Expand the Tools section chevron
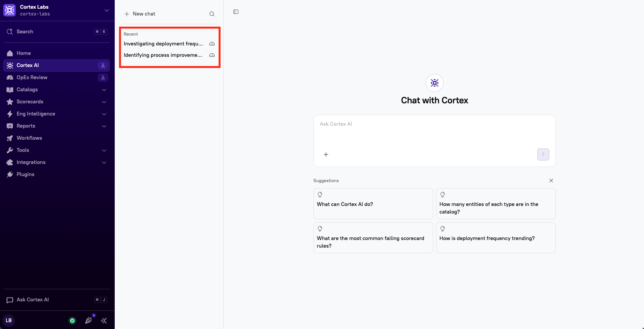The height and width of the screenshot is (329, 644). (104, 150)
